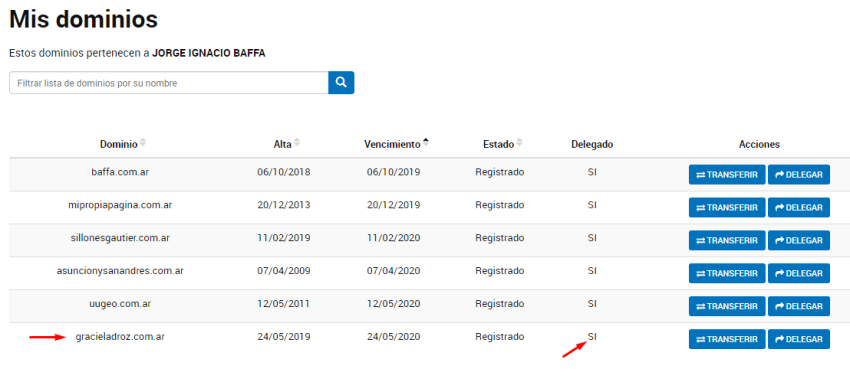Click the magnifying glass search icon

[x=341, y=82]
